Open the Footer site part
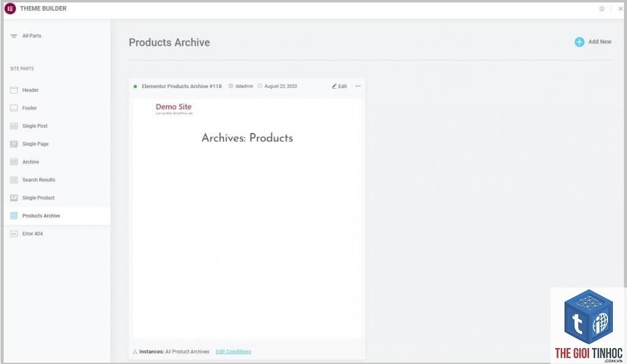Screen dimensions: 627x364 (x=29, y=108)
